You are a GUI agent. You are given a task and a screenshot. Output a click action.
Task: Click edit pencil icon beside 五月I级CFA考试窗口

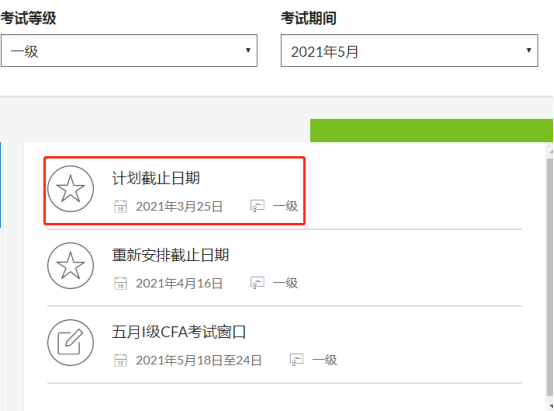click(71, 342)
